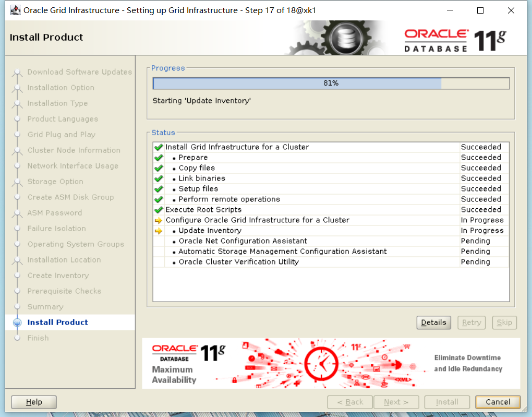
Task: Click the Retry button
Action: pos(471,322)
